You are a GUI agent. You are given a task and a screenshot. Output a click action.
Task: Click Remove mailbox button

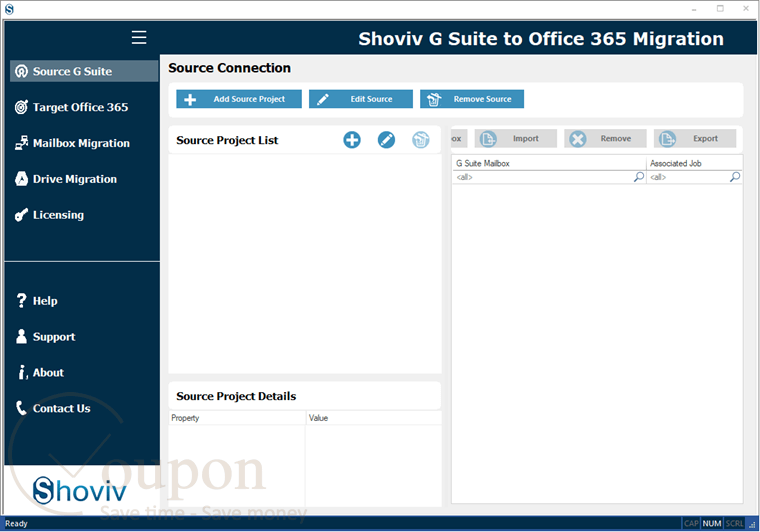(x=605, y=139)
